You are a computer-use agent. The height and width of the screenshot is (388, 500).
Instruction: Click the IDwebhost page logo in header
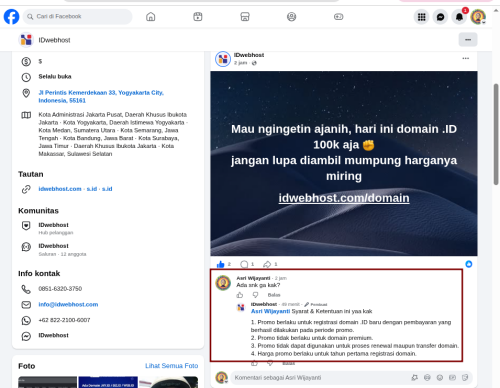pyautogui.click(x=26, y=40)
